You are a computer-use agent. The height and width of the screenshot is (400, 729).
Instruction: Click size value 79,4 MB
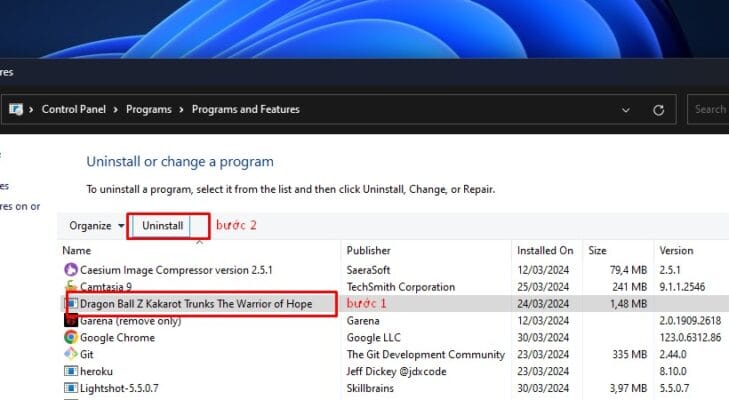point(628,270)
